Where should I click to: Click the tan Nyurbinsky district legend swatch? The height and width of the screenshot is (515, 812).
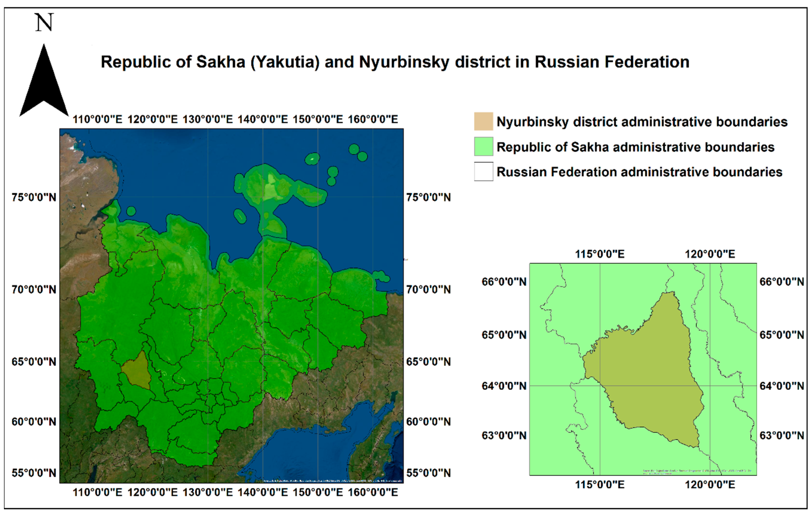click(x=483, y=121)
